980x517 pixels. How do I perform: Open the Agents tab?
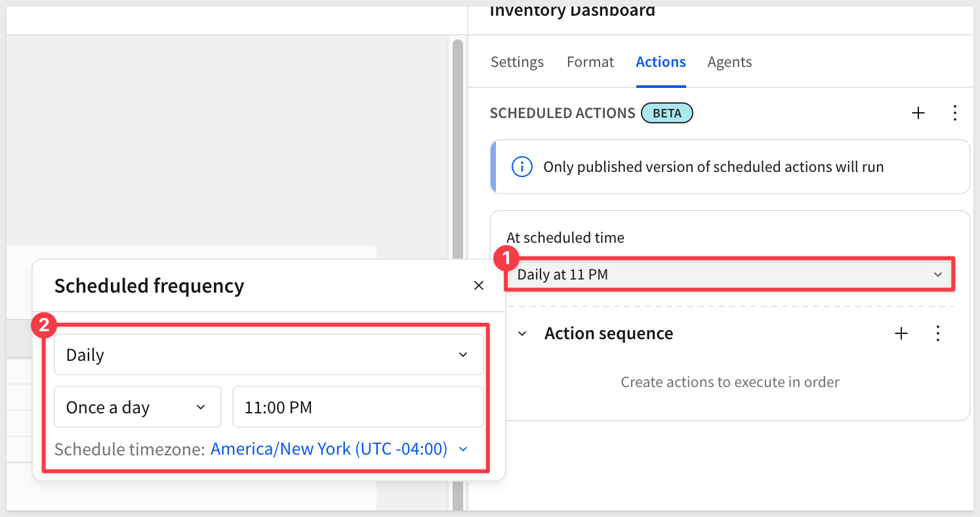(729, 62)
